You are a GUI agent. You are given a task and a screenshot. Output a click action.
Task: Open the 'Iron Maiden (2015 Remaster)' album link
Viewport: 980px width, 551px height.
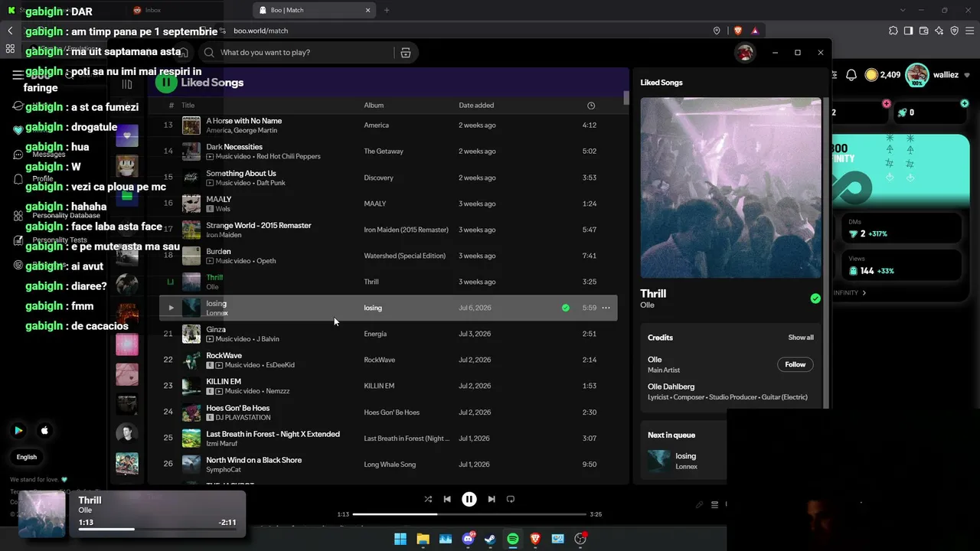[x=406, y=230]
